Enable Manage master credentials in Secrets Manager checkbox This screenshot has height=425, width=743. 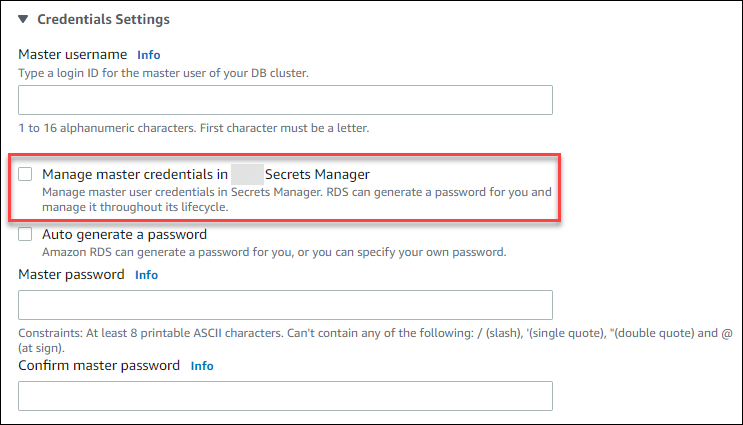coord(26,174)
